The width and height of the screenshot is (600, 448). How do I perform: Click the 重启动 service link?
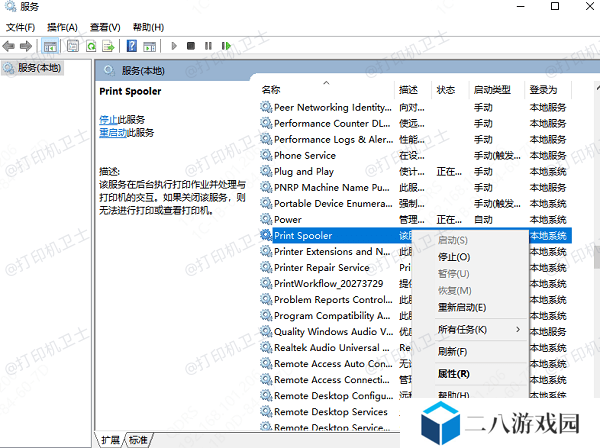pyautogui.click(x=113, y=133)
